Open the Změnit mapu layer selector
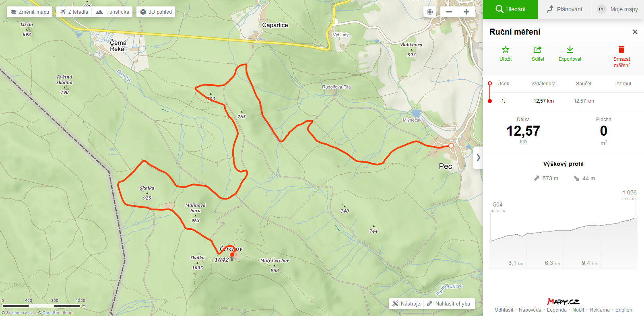This screenshot has width=644, height=316. coord(30,12)
